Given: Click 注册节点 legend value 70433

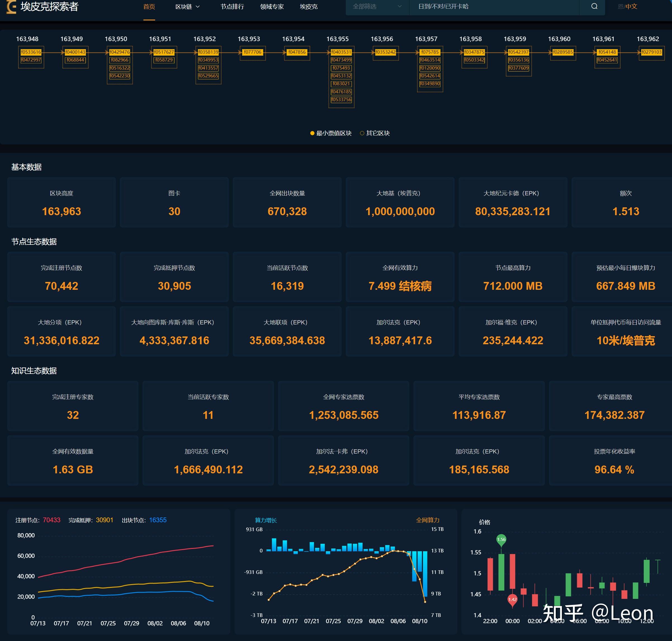Looking at the screenshot, I should click(x=52, y=520).
